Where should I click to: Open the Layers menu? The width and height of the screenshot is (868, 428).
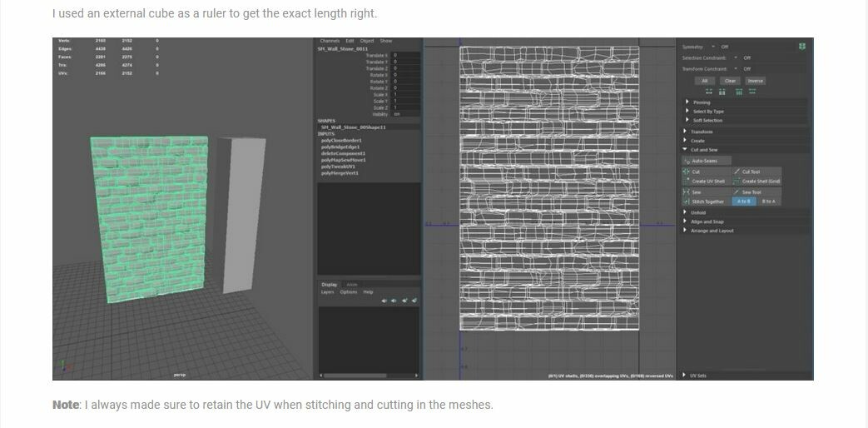[328, 291]
